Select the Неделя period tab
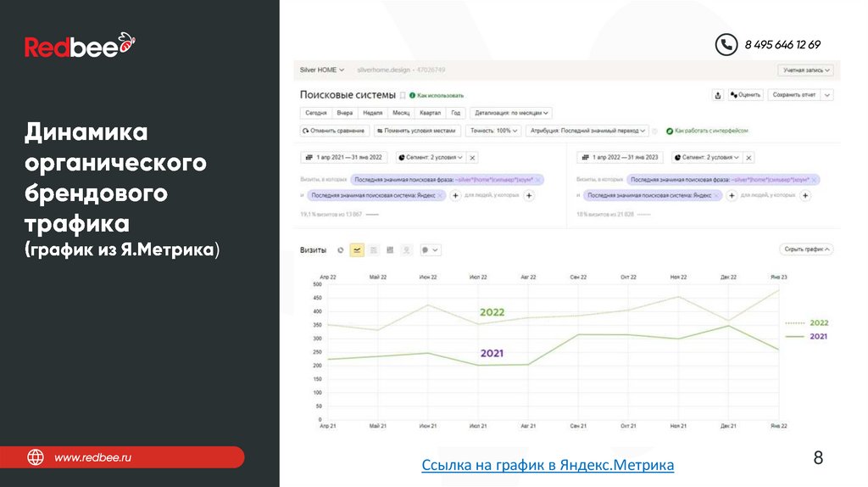The height and width of the screenshot is (487, 868). pyautogui.click(x=373, y=113)
